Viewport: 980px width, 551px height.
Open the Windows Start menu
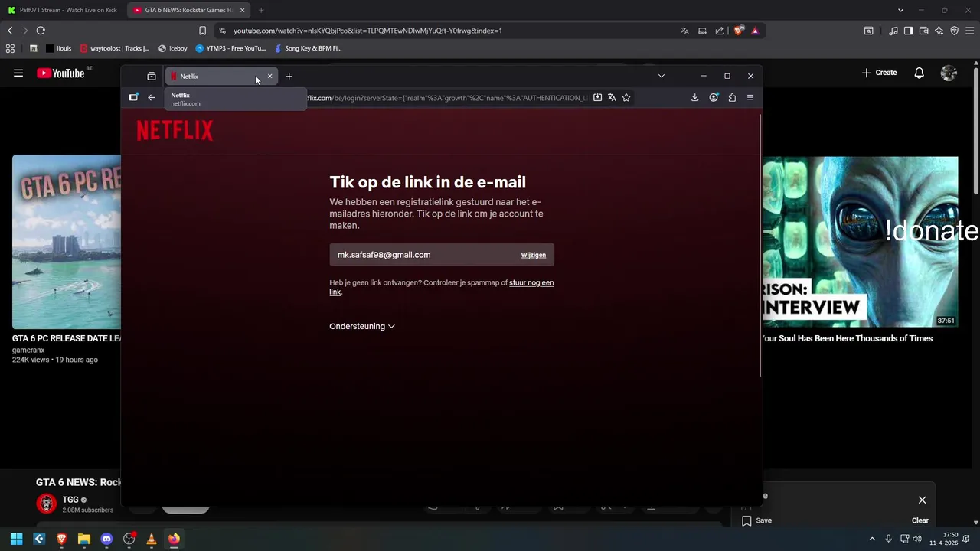(x=16, y=539)
